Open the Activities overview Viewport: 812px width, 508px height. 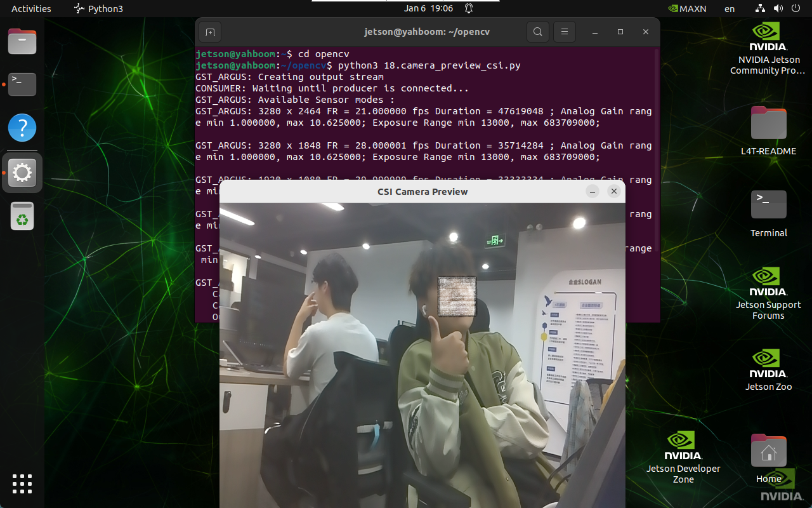[x=31, y=9]
